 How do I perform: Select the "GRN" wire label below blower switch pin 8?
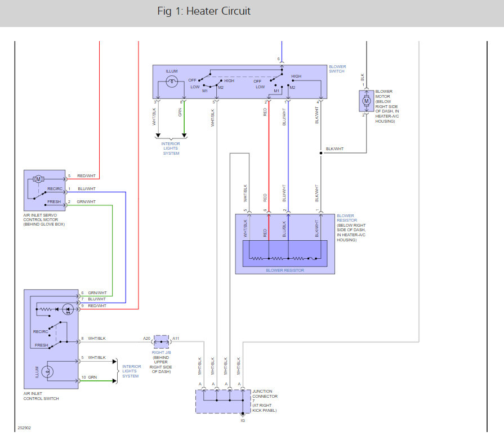[180, 113]
